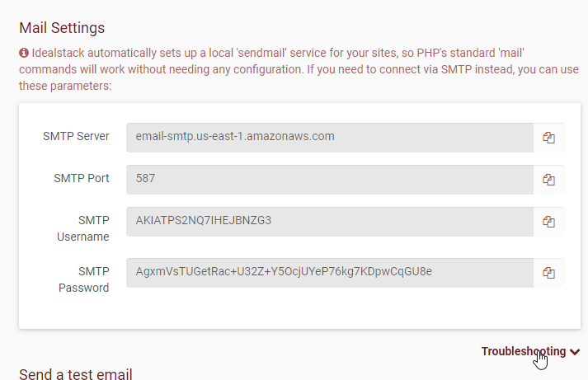Select the SMTP Port field showing 587
Screen dimensions: 588x380
click(330, 179)
